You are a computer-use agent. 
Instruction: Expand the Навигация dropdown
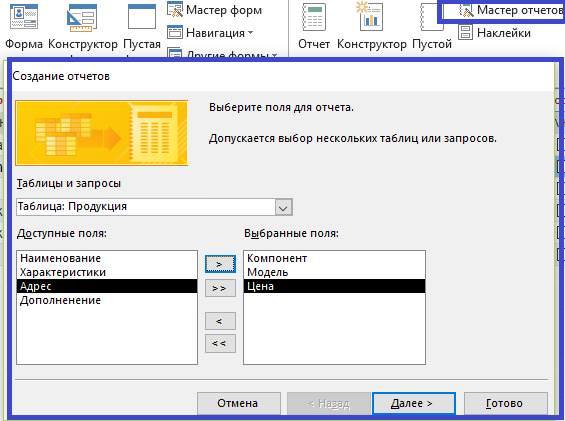[x=211, y=33]
